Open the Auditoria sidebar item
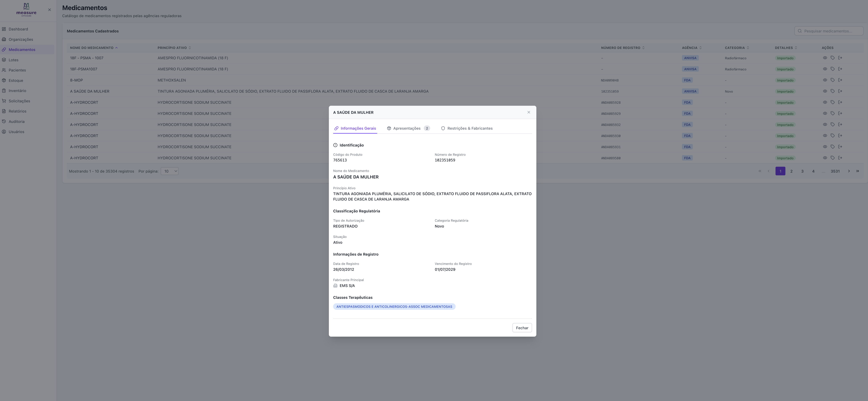Viewport: 868px width, 401px height. 17,122
